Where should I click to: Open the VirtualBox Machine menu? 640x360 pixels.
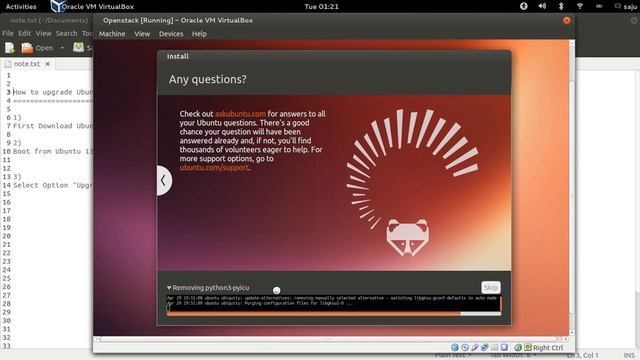click(112, 34)
